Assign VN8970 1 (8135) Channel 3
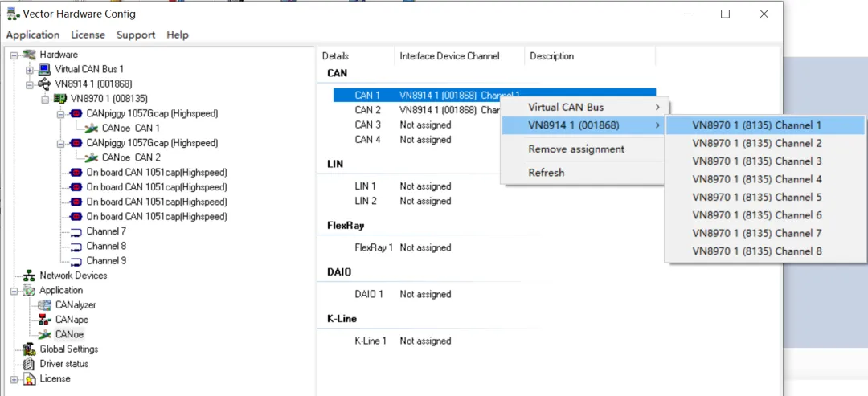The width and height of the screenshot is (868, 396). point(765,161)
